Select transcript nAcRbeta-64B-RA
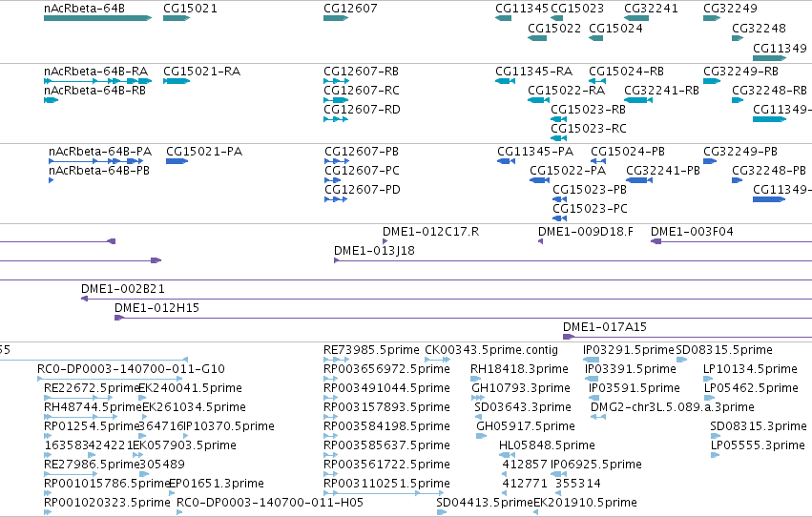The height and width of the screenshot is (517, 812). [x=95, y=72]
